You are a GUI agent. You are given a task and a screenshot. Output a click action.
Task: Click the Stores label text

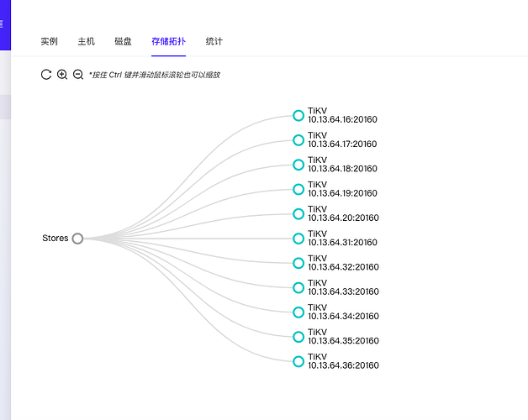[x=55, y=238]
